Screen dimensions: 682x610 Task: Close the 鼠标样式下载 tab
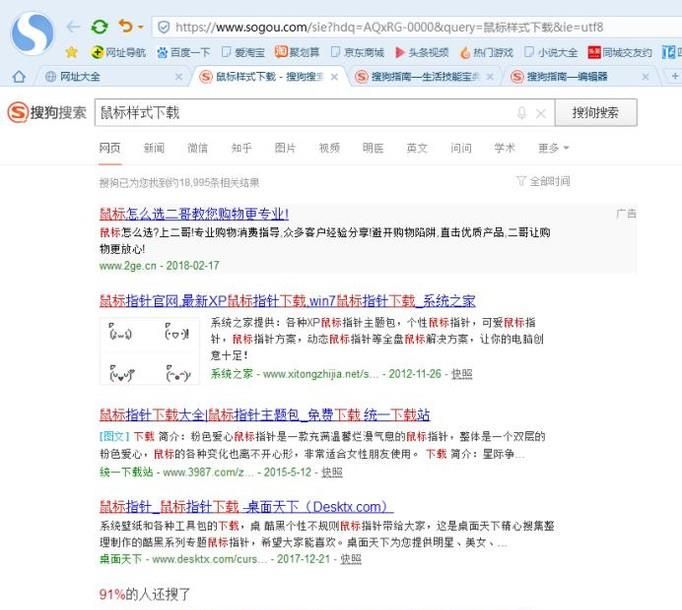[x=334, y=77]
